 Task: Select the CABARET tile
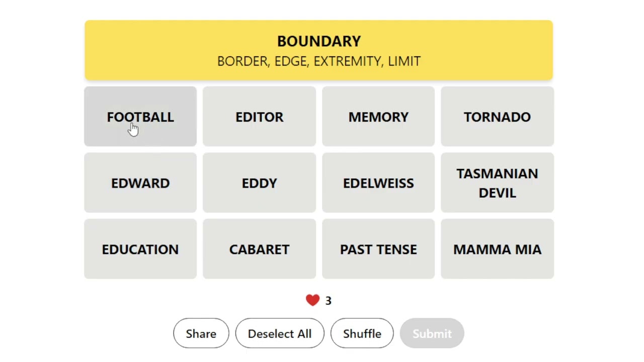click(259, 249)
